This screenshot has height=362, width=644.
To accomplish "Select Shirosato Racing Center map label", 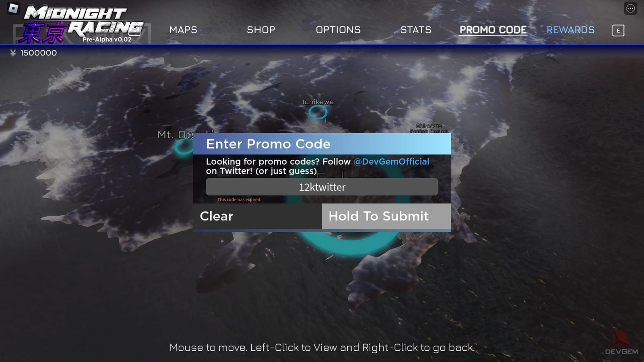I will click(x=429, y=129).
